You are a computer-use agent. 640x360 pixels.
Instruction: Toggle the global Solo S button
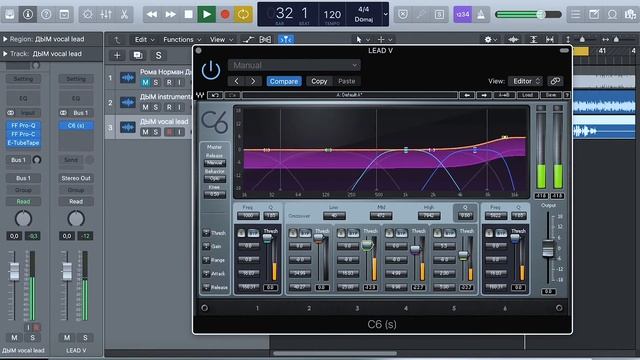point(158,56)
